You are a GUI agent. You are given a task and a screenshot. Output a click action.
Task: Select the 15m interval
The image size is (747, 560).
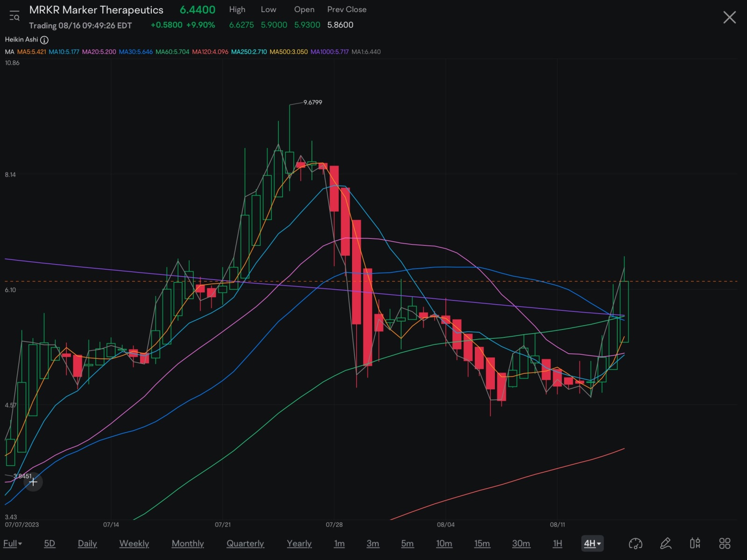pos(482,543)
